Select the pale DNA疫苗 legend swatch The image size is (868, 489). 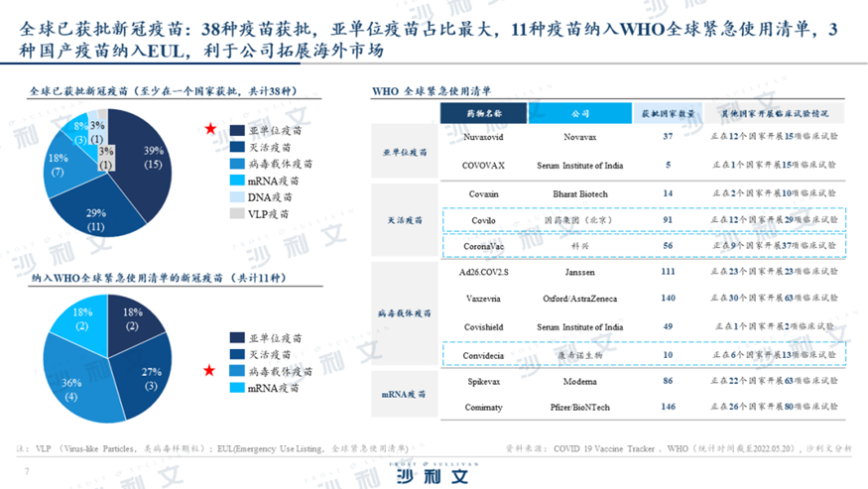coord(237,197)
